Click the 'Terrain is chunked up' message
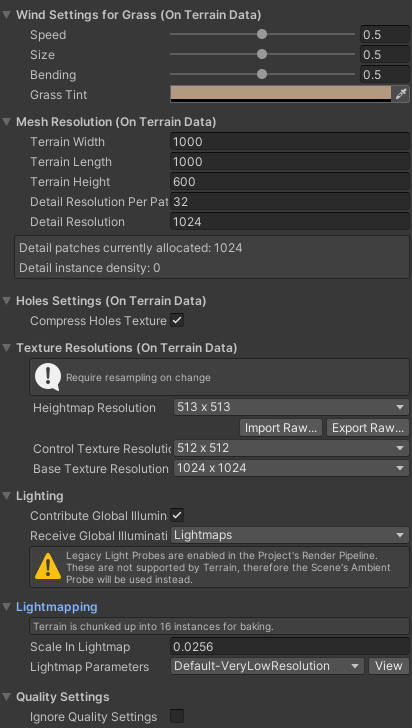412x728 pixels. click(153, 627)
